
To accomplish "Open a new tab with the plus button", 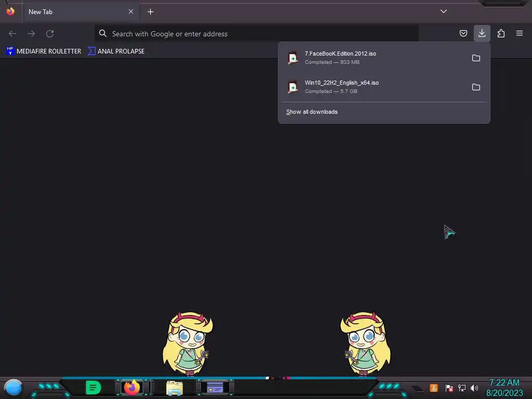I will pyautogui.click(x=150, y=12).
